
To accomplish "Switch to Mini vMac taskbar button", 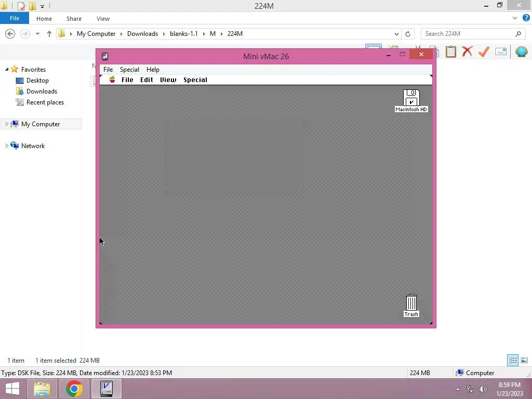I will [x=106, y=389].
